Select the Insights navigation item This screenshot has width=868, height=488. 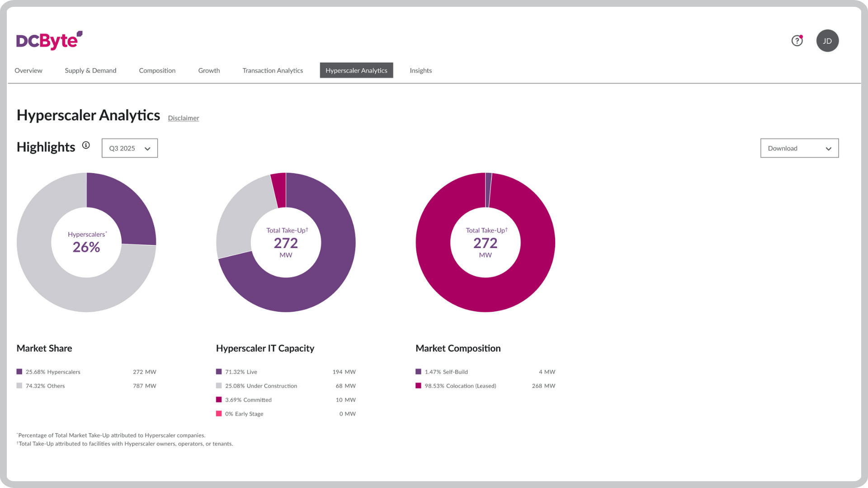click(x=420, y=70)
